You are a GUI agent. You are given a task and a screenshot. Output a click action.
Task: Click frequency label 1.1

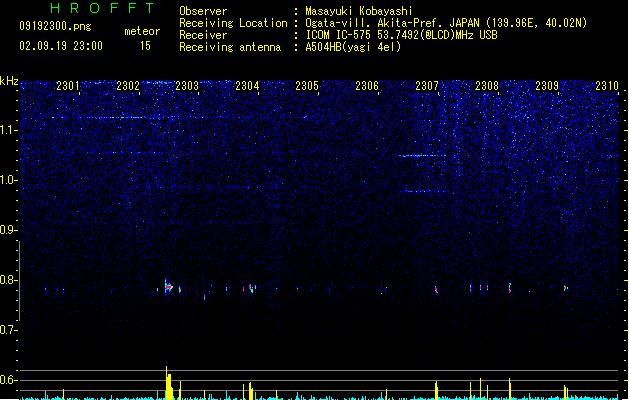8,130
